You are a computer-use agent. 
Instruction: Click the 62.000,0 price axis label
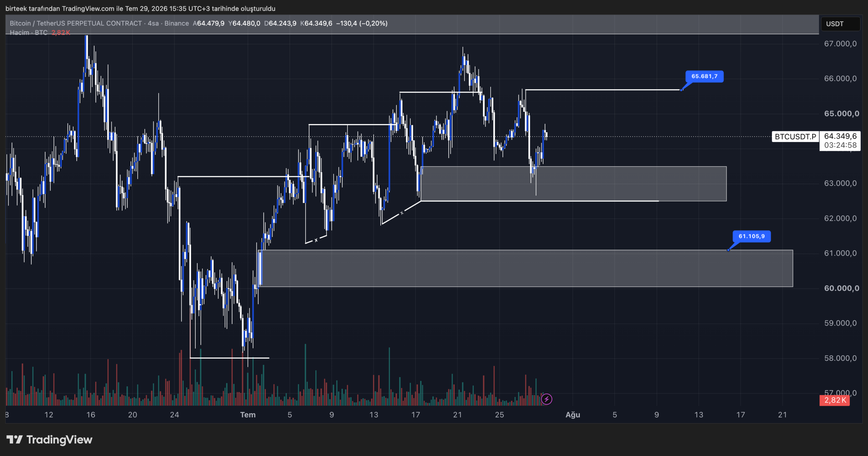(840, 218)
